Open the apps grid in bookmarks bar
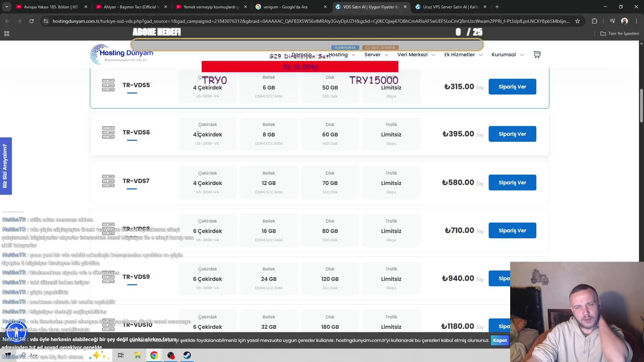 (7, 33)
